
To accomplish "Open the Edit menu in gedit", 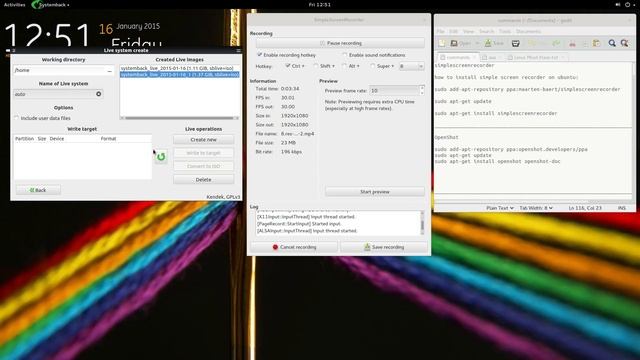I will pyautogui.click(x=453, y=31).
